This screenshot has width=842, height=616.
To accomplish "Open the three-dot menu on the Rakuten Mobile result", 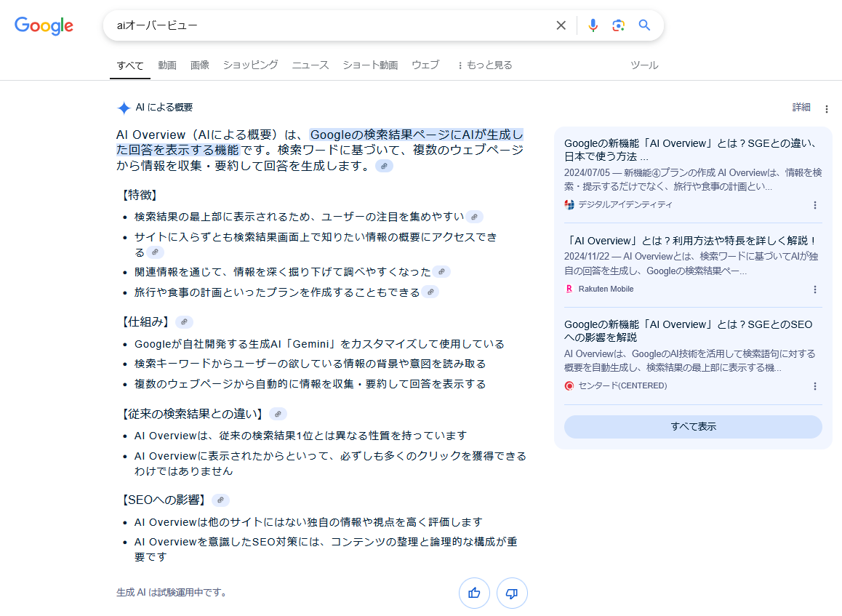I will (x=815, y=289).
